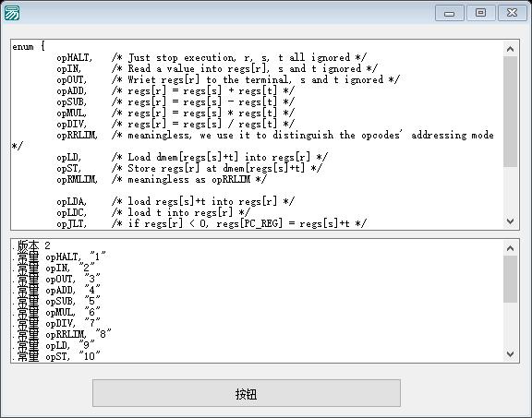The image size is (532, 418).
Task: Click the .常量 opST "10" line
Action: pos(55,356)
